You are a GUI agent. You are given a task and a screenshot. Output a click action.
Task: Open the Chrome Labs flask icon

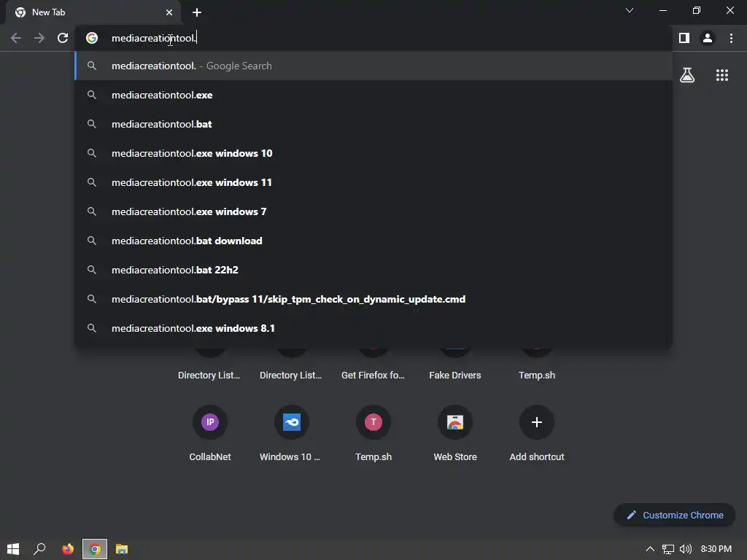[x=687, y=75]
